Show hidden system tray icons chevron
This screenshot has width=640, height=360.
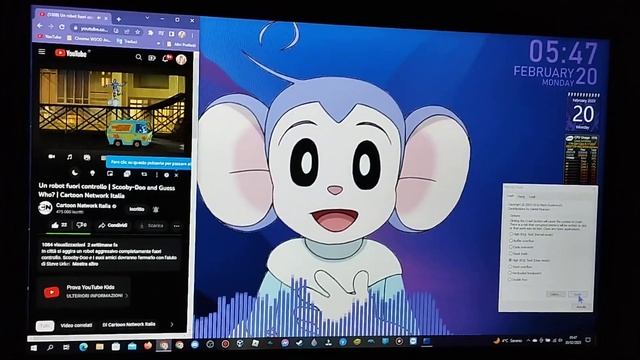click(528, 340)
